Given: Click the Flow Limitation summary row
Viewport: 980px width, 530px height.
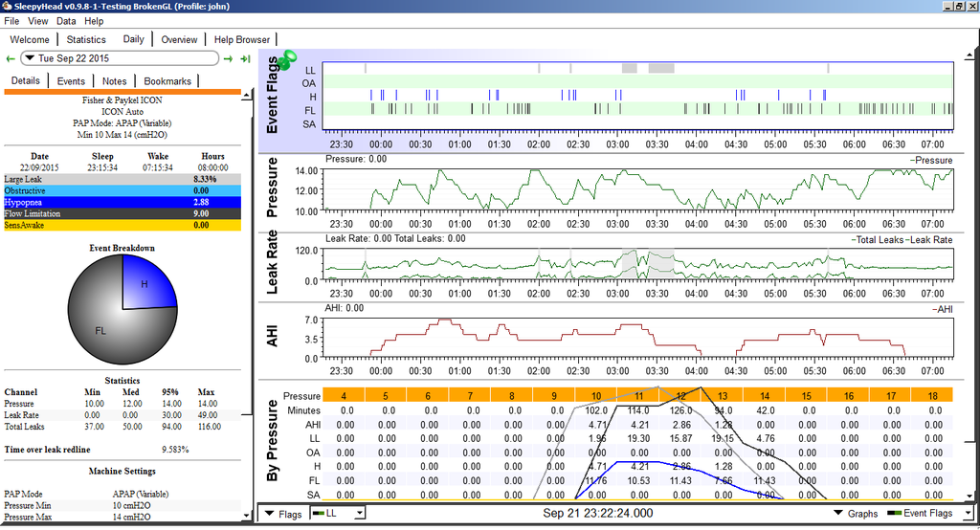Looking at the screenshot, I should [122, 213].
